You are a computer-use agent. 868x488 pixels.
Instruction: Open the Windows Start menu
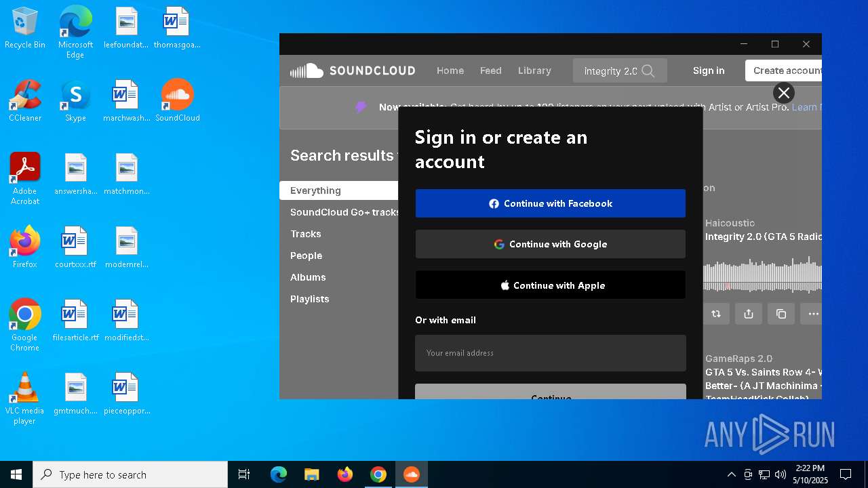pyautogui.click(x=16, y=474)
